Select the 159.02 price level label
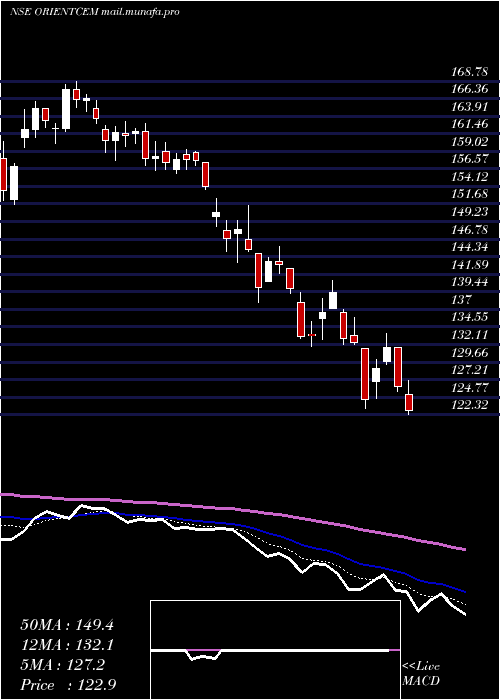 pos(469,142)
